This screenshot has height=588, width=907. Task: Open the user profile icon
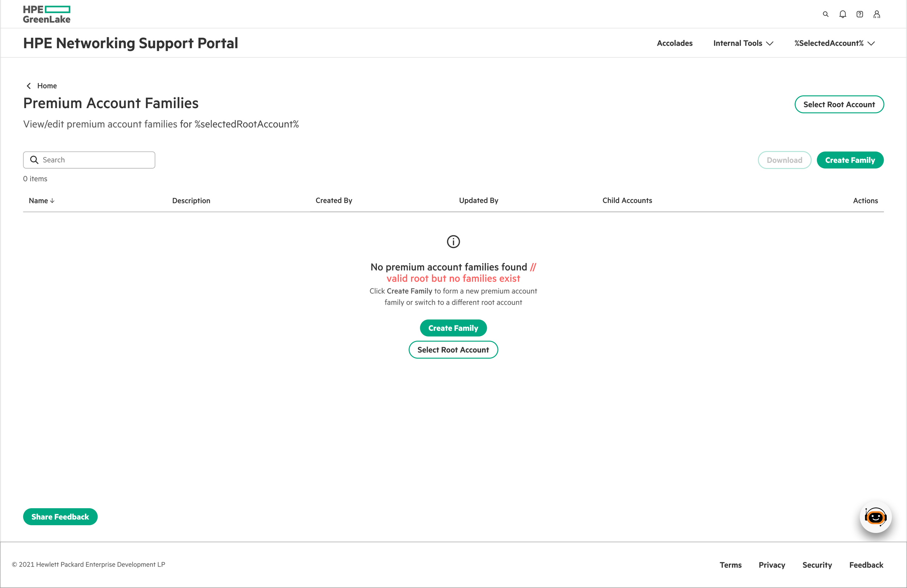[x=877, y=14]
